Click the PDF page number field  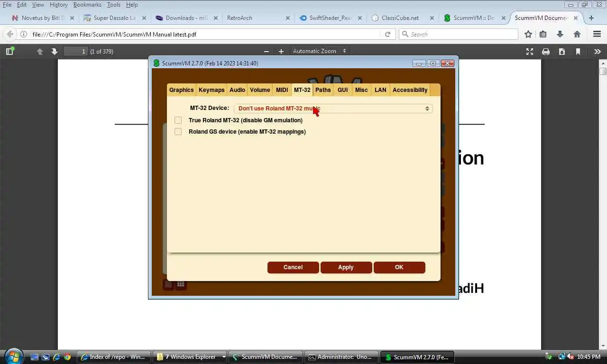[76, 51]
